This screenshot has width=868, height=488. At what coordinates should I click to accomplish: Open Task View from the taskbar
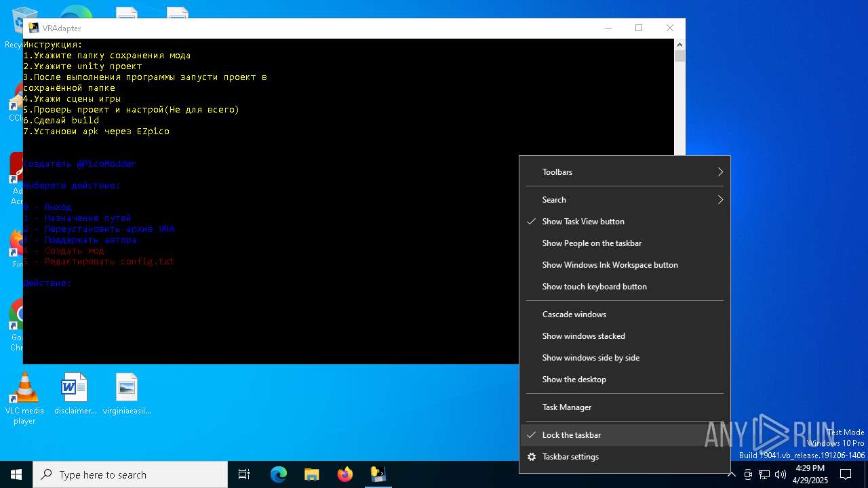[244, 474]
